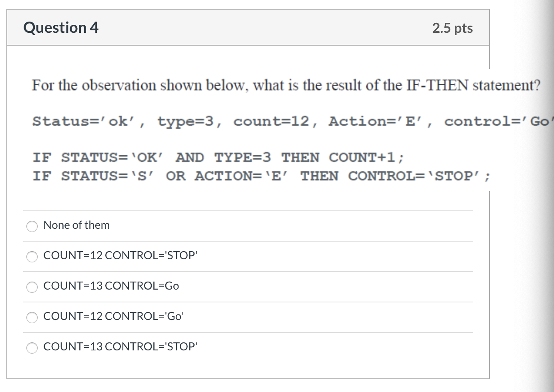Click the COUNT=13 CONTROL='STOP' answer text
Screen dimensions: 554x392
(x=120, y=346)
